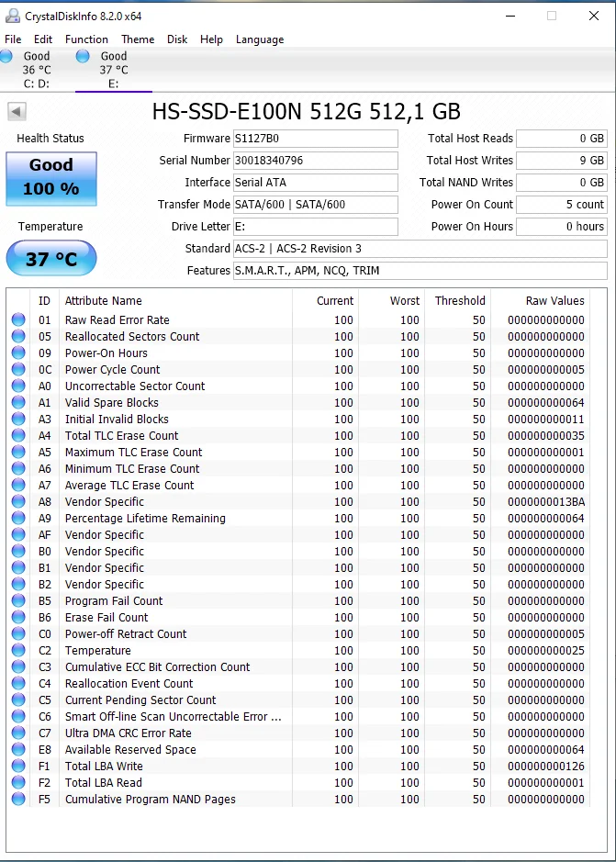Click the status icon for Power-off Retract Count
Viewport: 616px width, 862px height.
[18, 633]
